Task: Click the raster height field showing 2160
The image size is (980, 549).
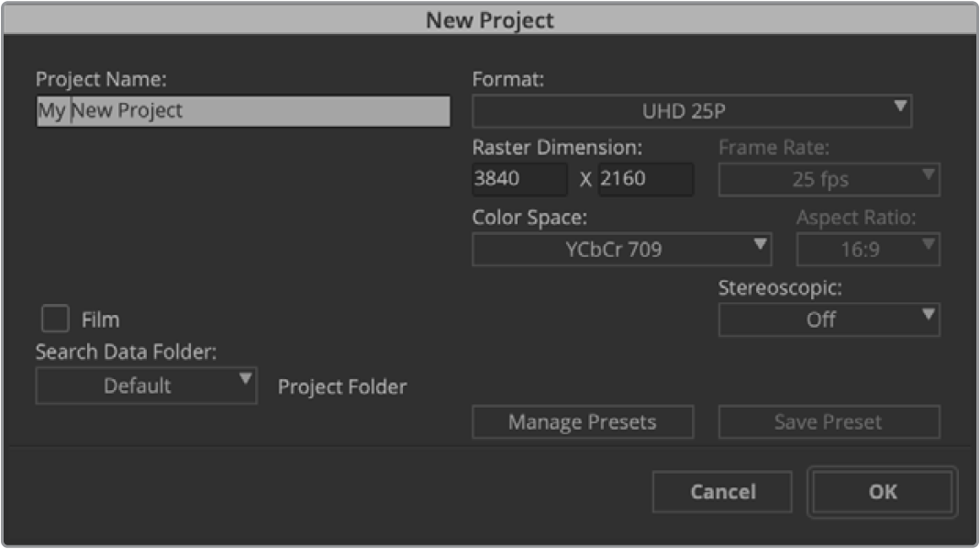Action: click(646, 179)
